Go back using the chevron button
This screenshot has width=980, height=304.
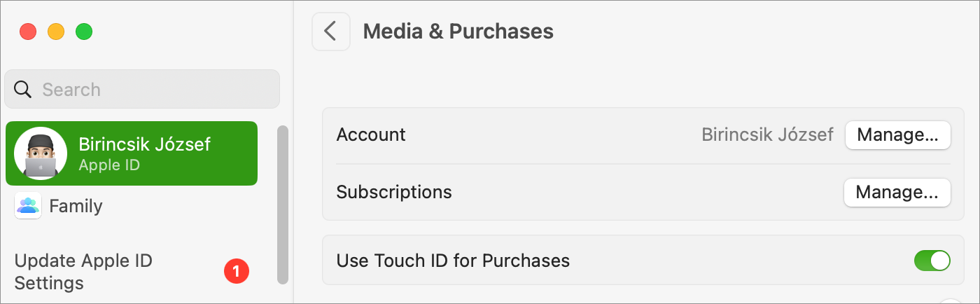pyautogui.click(x=331, y=32)
